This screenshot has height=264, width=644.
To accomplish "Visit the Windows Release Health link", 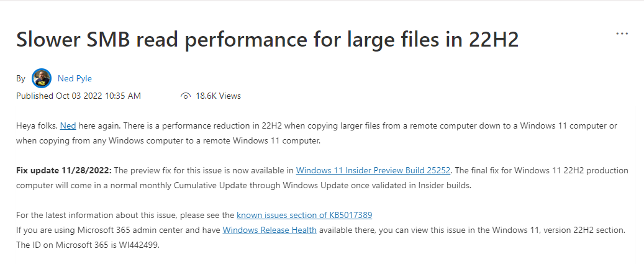I will pos(270,230).
